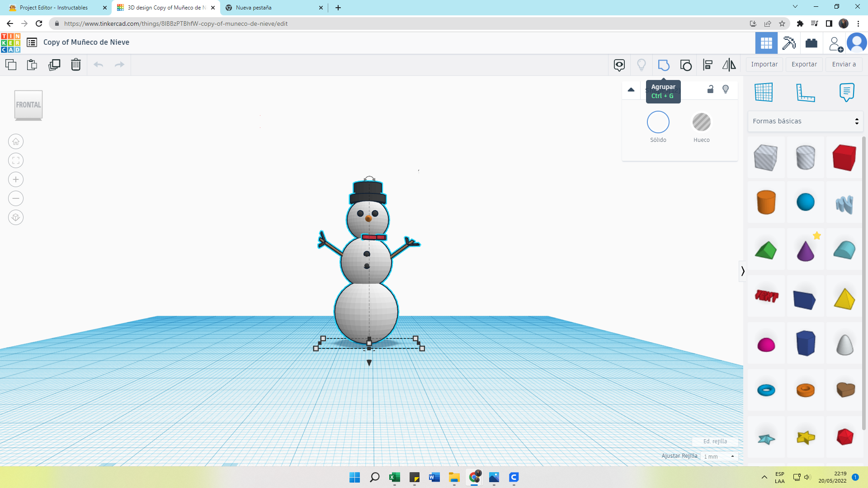
Task: Click the red box shape thumbnail
Action: [844, 158]
